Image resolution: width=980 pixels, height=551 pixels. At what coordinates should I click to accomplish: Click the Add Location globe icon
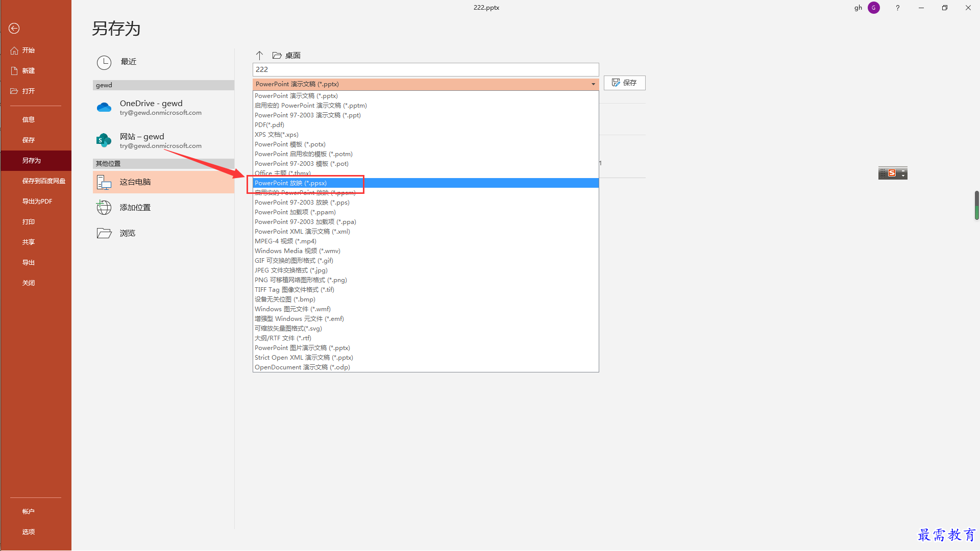[104, 208]
